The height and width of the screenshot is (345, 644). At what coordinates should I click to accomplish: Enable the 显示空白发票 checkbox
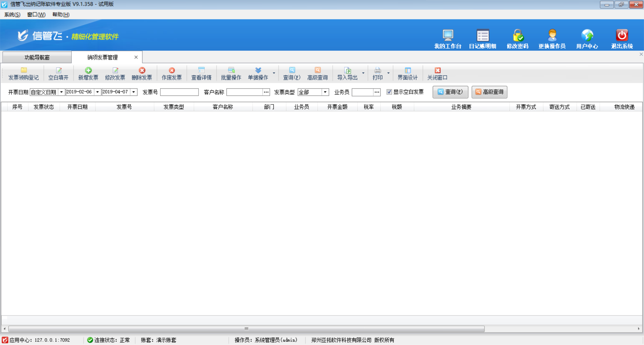(x=389, y=92)
